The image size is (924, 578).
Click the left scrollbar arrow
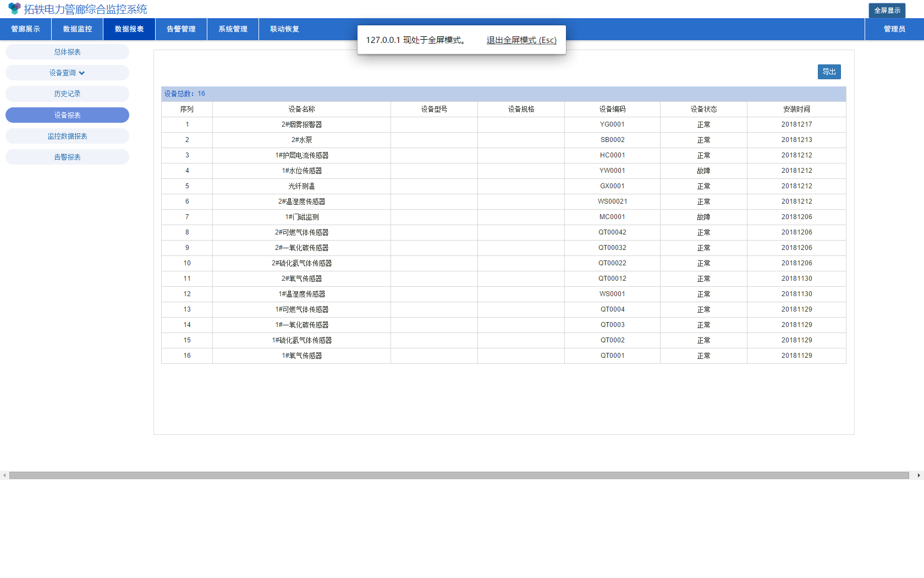[4, 475]
